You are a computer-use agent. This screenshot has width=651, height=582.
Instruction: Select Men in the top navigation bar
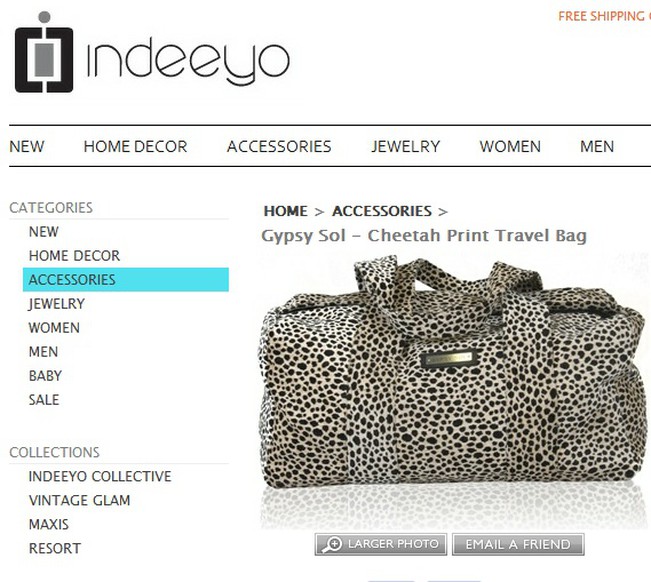coord(597,146)
